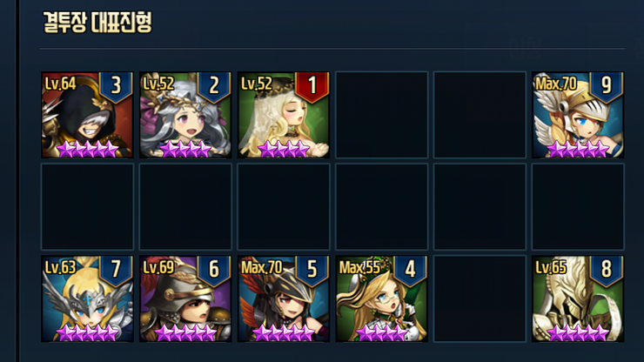Viewport: 644px width, 362px height.
Task: Select the Max.70 dark-haired hero numbered 5
Action: click(284, 298)
